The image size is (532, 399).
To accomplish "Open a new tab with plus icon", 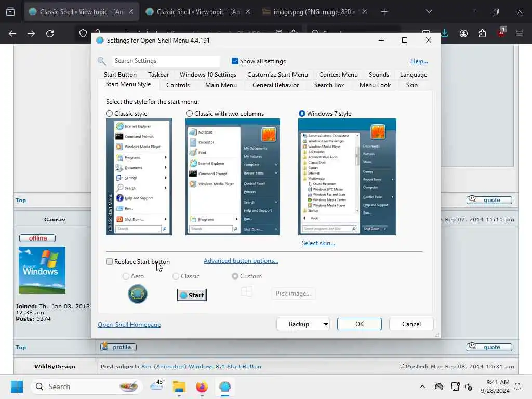I will click(384, 12).
